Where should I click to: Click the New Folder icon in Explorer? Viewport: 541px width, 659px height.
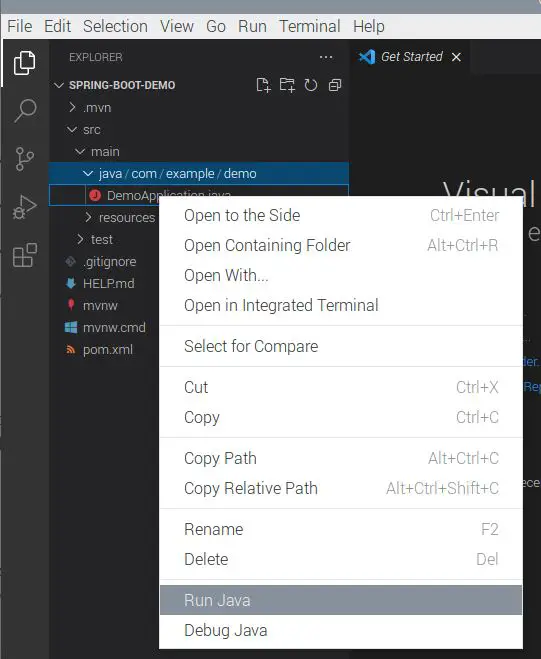(x=287, y=85)
